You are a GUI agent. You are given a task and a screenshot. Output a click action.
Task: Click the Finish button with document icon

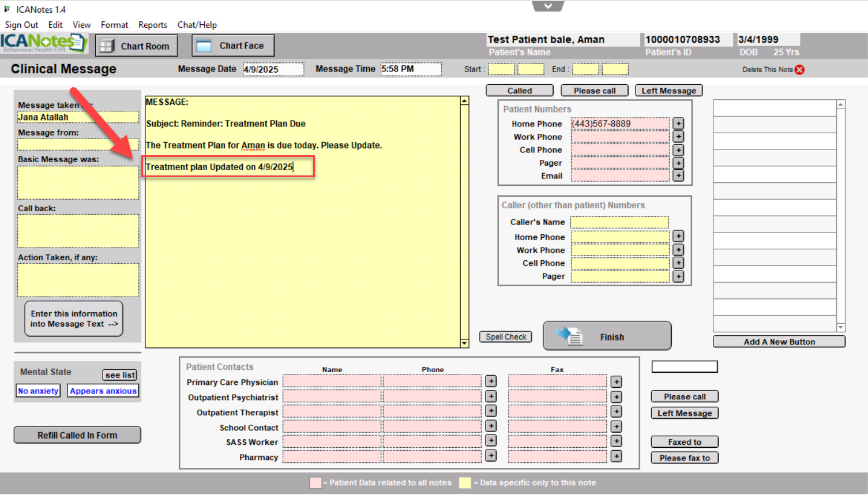tap(607, 336)
